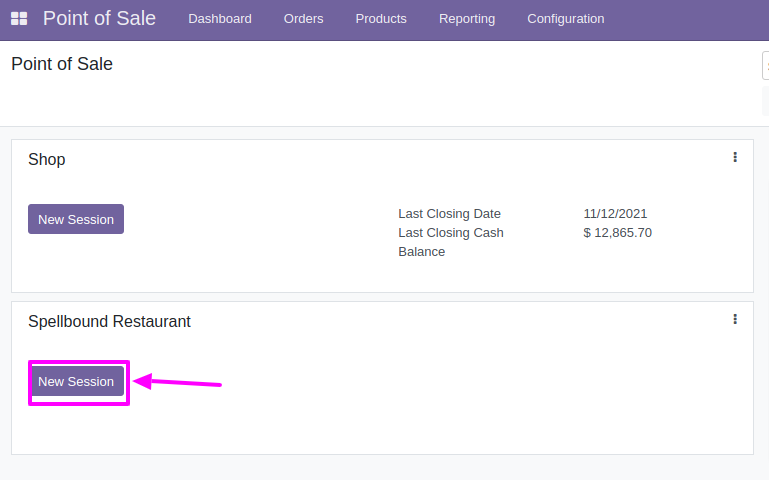Click the Spellbound Restaurant card title
Viewport: 769px width, 480px height.
109,321
